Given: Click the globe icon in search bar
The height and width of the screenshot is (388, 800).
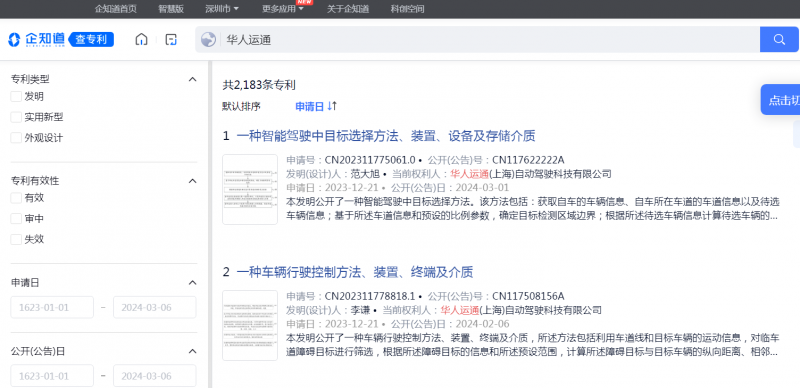Looking at the screenshot, I should pyautogui.click(x=208, y=39).
